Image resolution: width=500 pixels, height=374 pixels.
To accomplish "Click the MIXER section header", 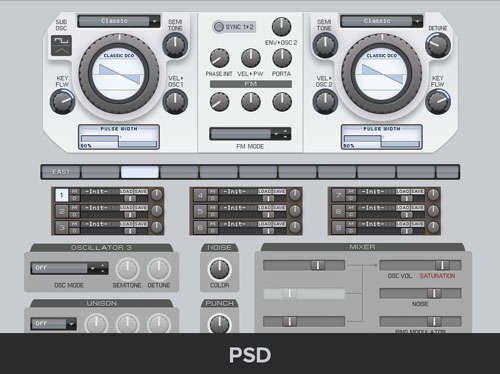I will pos(362,247).
